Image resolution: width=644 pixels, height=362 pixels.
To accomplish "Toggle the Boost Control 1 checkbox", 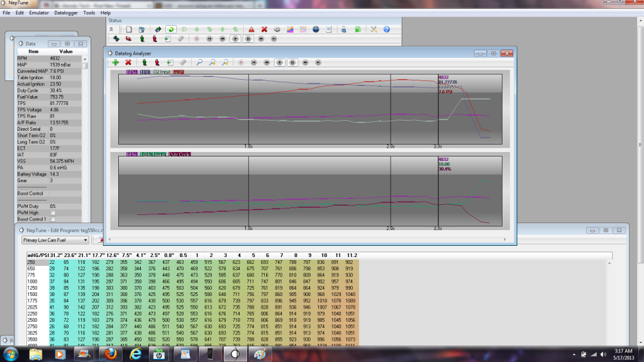I will (x=53, y=219).
